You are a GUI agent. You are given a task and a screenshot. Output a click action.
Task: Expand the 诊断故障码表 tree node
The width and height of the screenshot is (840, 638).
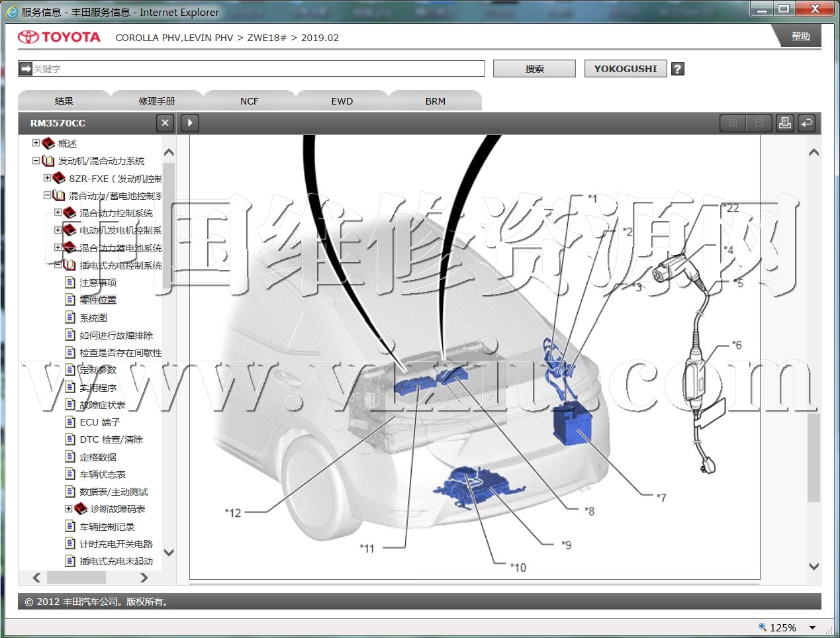[68, 508]
